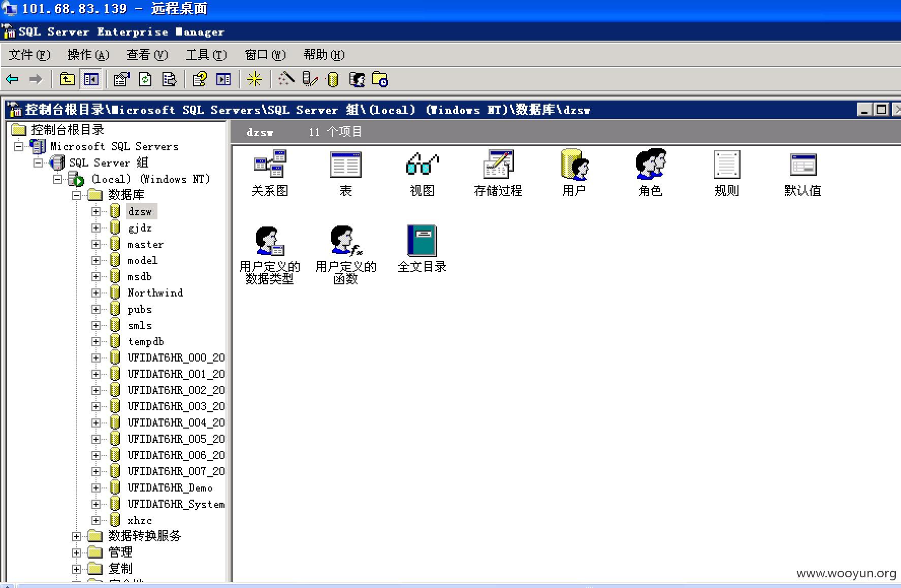Viewport: 901px width, 588px height.
Task: Expand the 管理 folder
Action: click(x=77, y=552)
